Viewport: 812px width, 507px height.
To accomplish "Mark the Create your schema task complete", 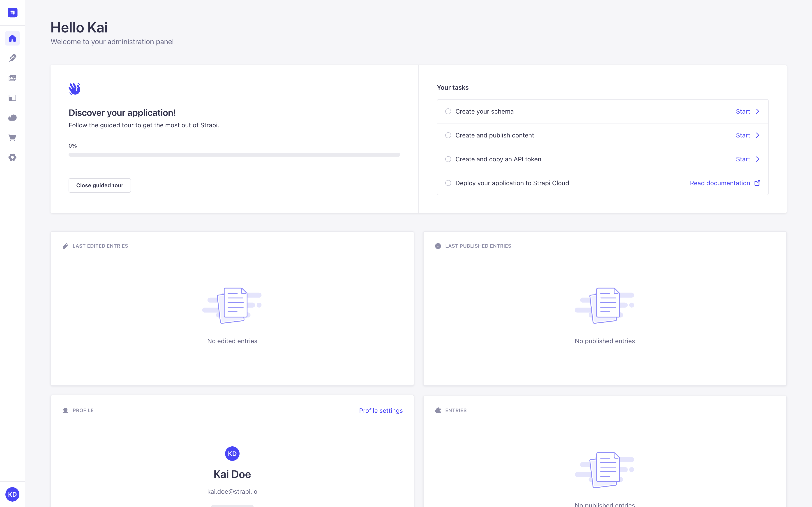I will point(449,111).
